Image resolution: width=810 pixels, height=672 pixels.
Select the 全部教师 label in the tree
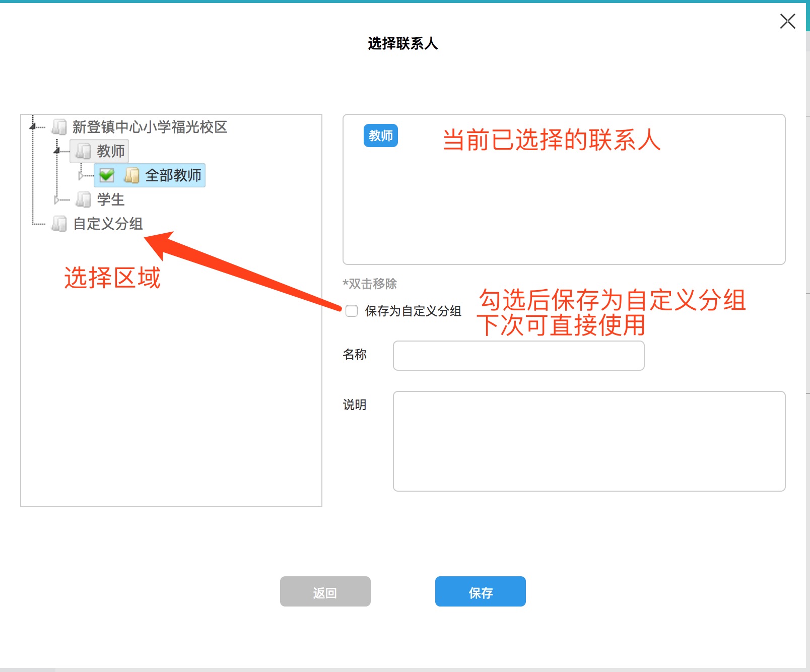(x=173, y=175)
